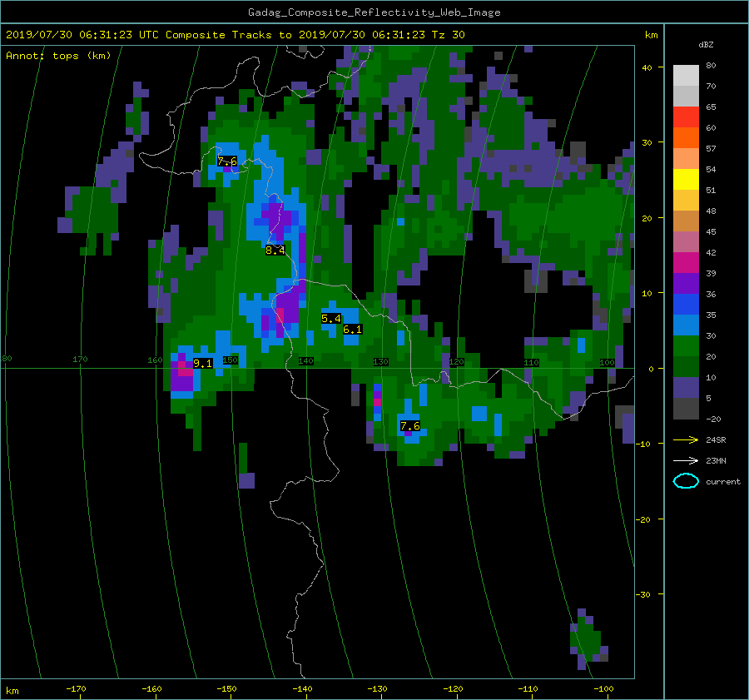Screen dimensions: 749x700
Task: Click the pink 42 dBZ color swatch
Action: click(x=686, y=241)
